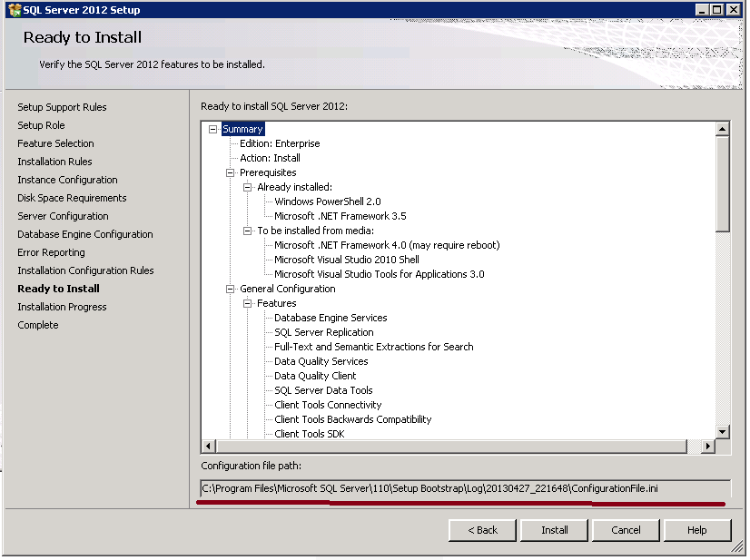Select Edition: Enterprise row

coord(280,143)
